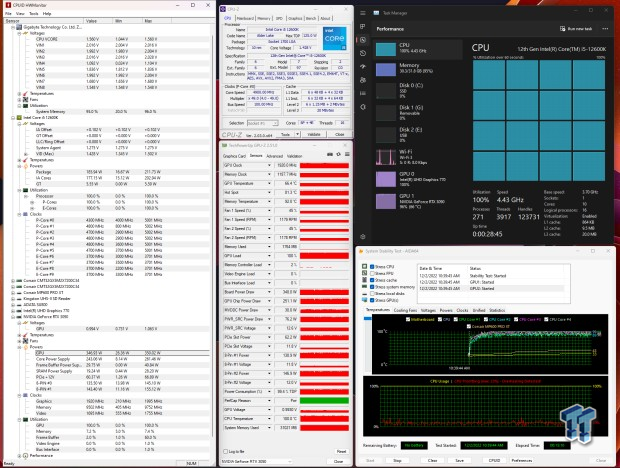Uncheck Stress CPU in AIDA64

point(372,267)
